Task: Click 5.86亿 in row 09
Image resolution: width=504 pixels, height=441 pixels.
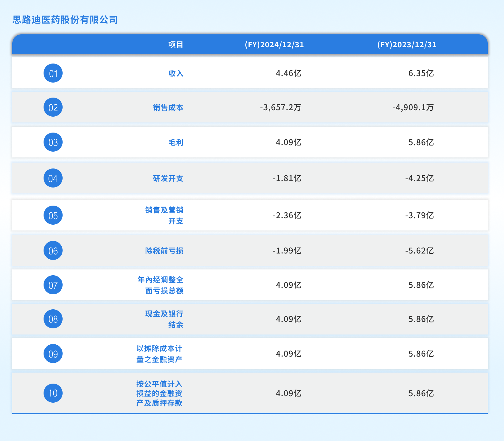Action: pyautogui.click(x=421, y=354)
